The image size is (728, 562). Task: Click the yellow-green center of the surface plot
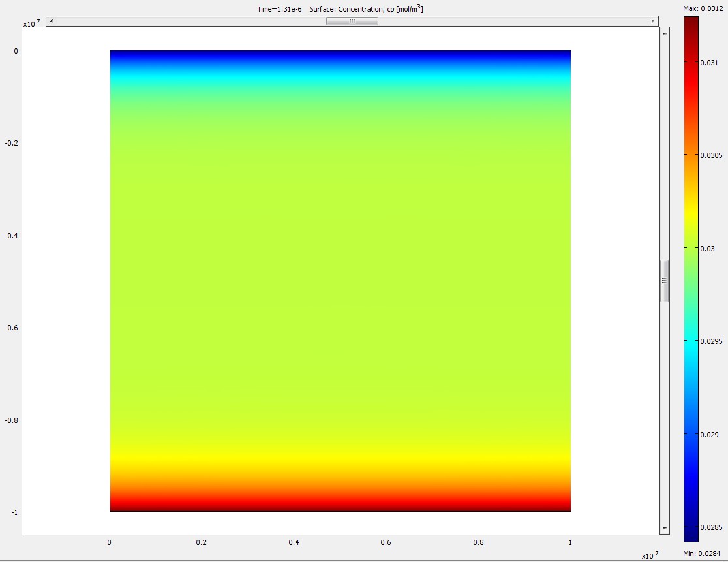(340, 281)
